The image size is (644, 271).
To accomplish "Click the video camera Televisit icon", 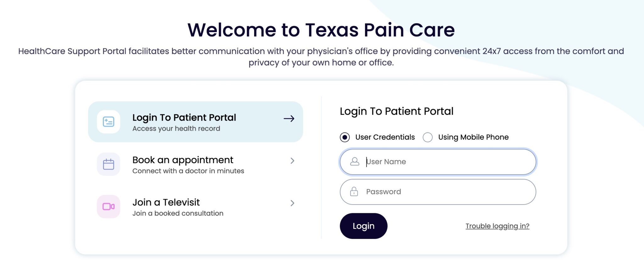I will coord(108,207).
